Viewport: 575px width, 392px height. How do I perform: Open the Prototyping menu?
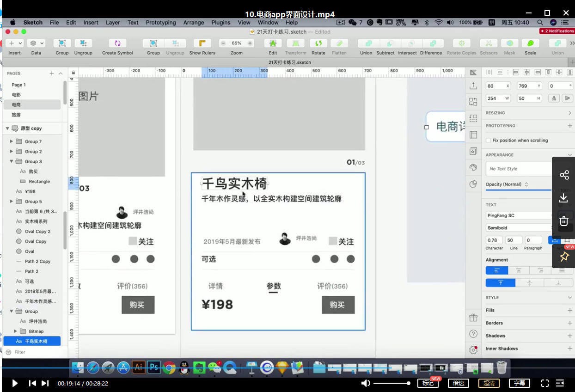pyautogui.click(x=160, y=22)
